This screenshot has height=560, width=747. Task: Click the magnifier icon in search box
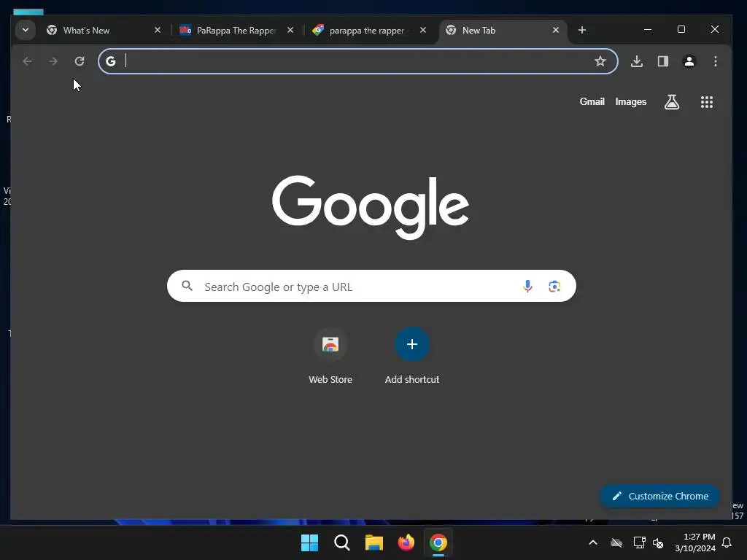coord(187,286)
